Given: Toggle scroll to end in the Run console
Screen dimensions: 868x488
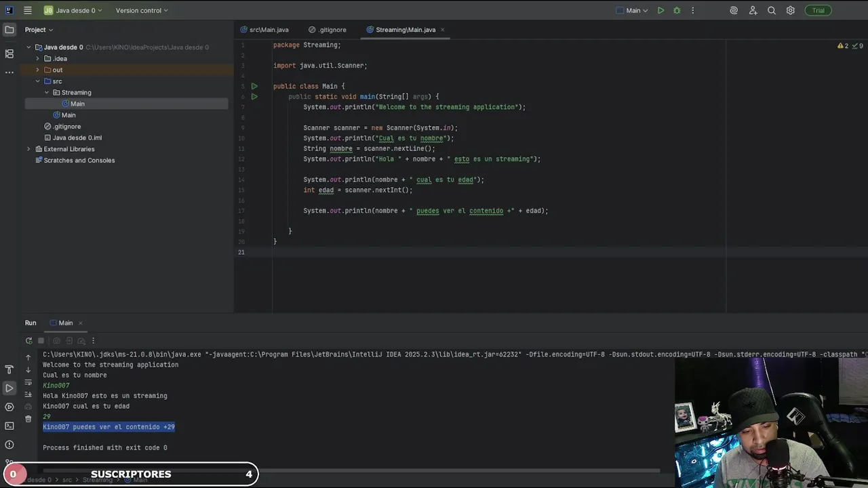Looking at the screenshot, I should click(x=28, y=394).
